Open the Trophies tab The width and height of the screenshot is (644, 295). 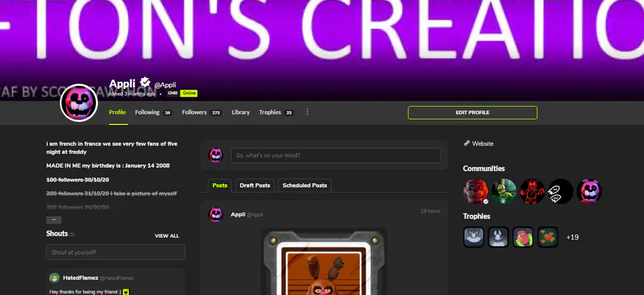click(x=276, y=112)
